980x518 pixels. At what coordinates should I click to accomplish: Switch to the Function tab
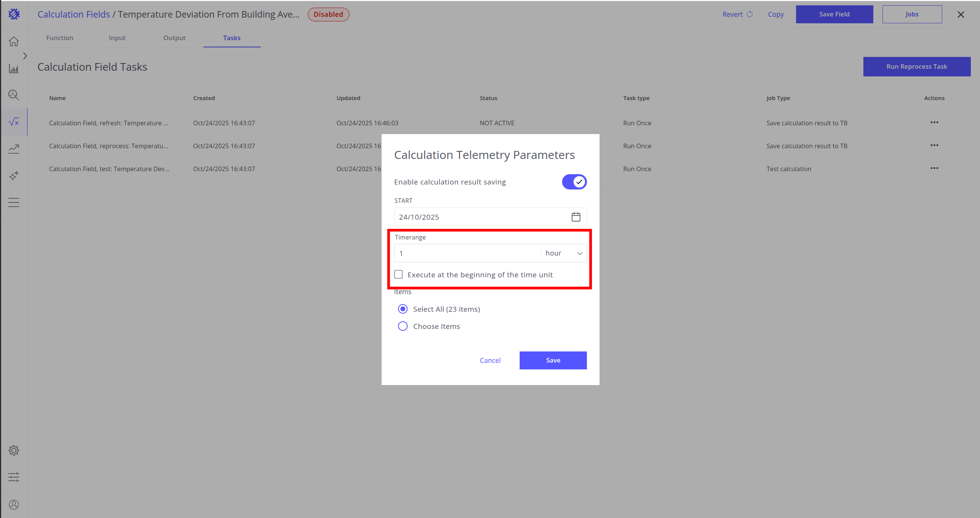(x=60, y=38)
